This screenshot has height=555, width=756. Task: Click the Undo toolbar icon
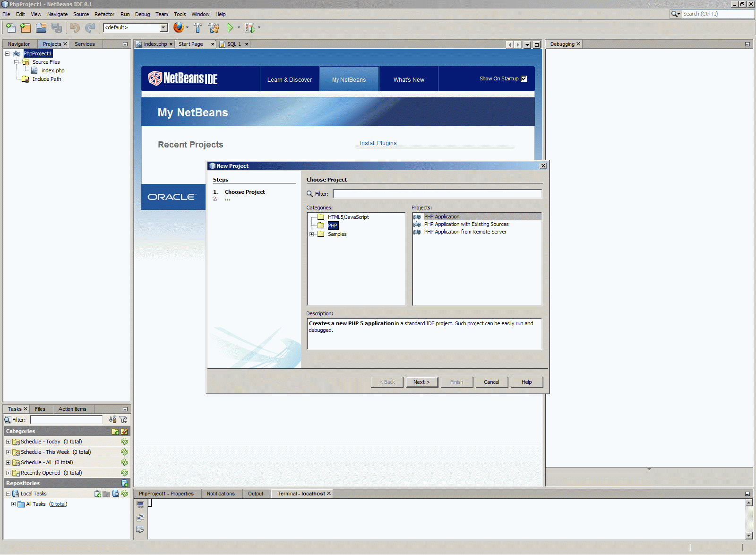click(75, 28)
